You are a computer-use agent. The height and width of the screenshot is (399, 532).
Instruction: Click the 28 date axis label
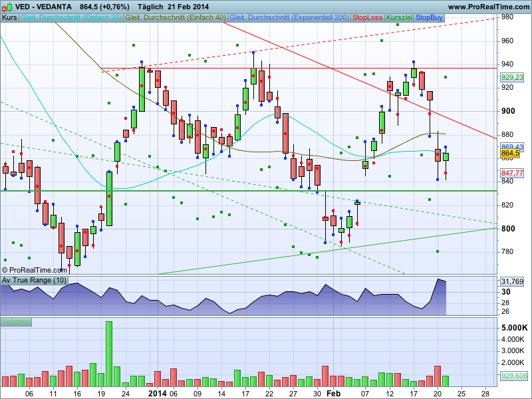pos(485,394)
